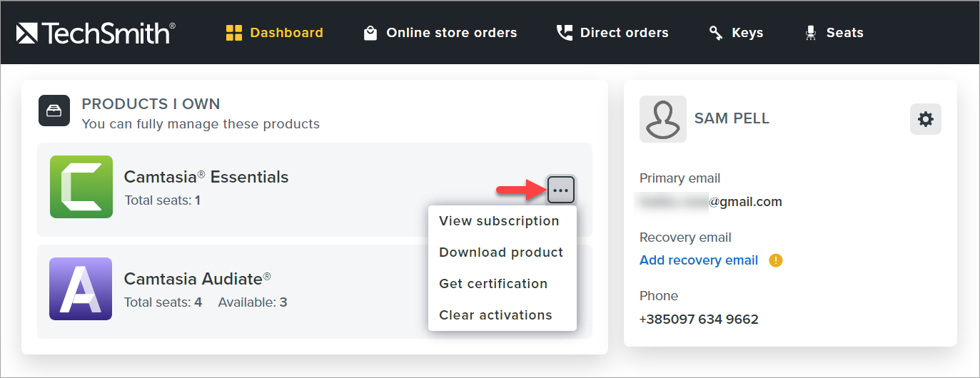
Task: Click the Add recovery email link
Action: click(699, 260)
